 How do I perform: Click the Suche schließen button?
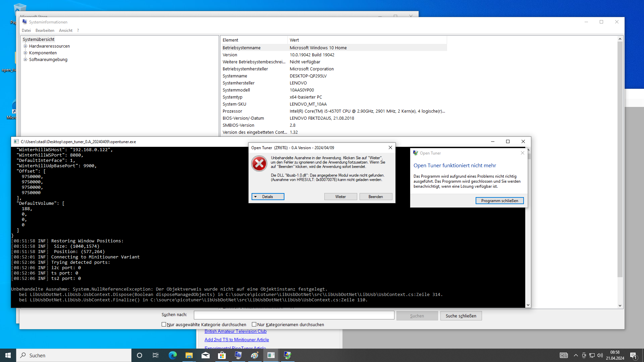point(461,316)
